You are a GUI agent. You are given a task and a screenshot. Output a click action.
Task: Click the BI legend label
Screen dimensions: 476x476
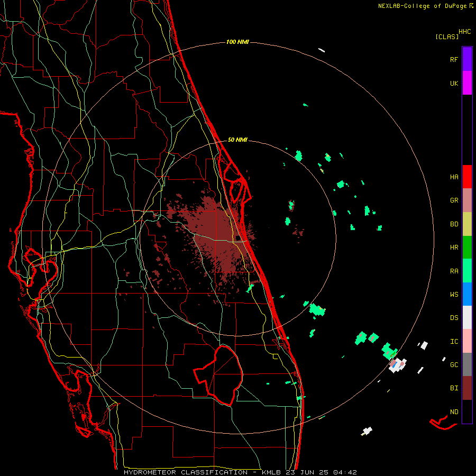[454, 388]
